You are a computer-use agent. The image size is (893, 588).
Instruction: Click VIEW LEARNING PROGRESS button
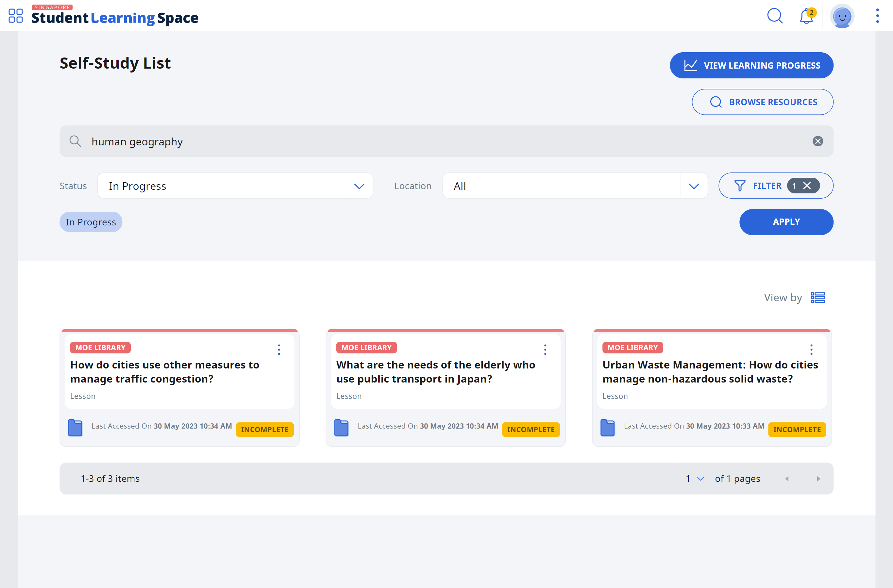tap(751, 65)
